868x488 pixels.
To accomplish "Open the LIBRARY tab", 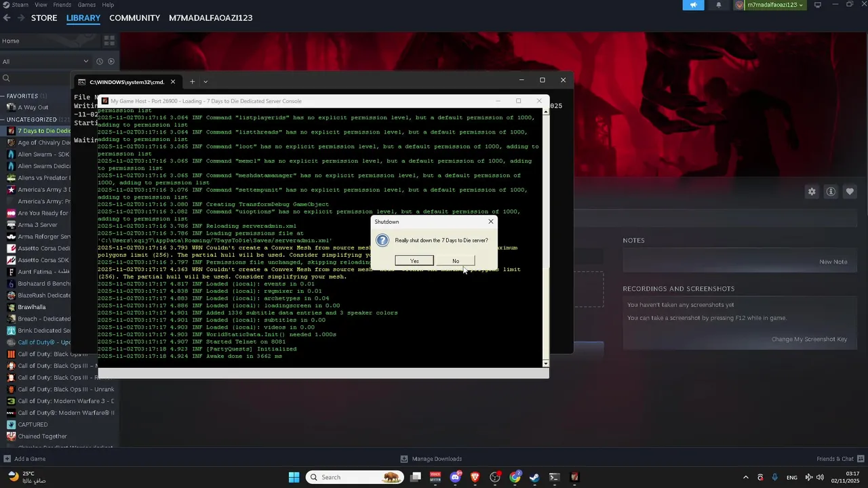I will [x=83, y=18].
